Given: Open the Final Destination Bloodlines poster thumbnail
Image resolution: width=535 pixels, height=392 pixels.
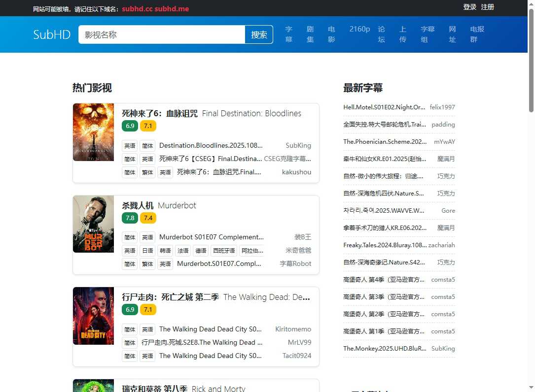Looking at the screenshot, I should pos(94,132).
